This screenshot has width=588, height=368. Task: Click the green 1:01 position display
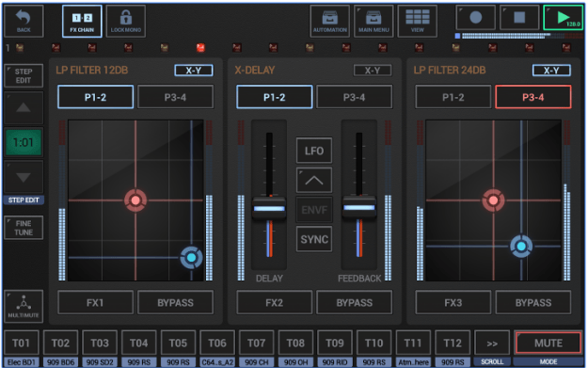click(x=24, y=142)
